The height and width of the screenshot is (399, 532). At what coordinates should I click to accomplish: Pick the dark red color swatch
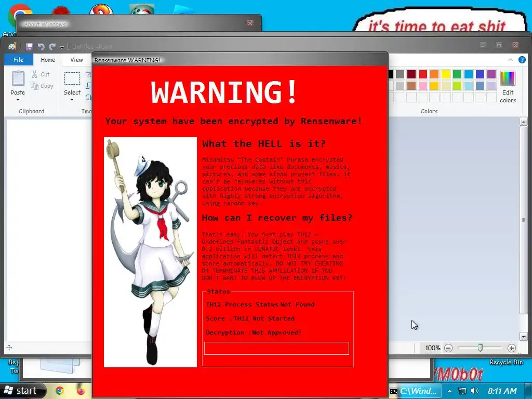coord(411,74)
